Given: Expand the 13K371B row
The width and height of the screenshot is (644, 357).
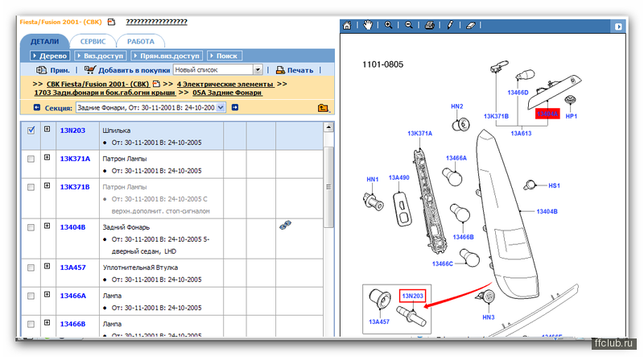Looking at the screenshot, I should coord(47,186).
